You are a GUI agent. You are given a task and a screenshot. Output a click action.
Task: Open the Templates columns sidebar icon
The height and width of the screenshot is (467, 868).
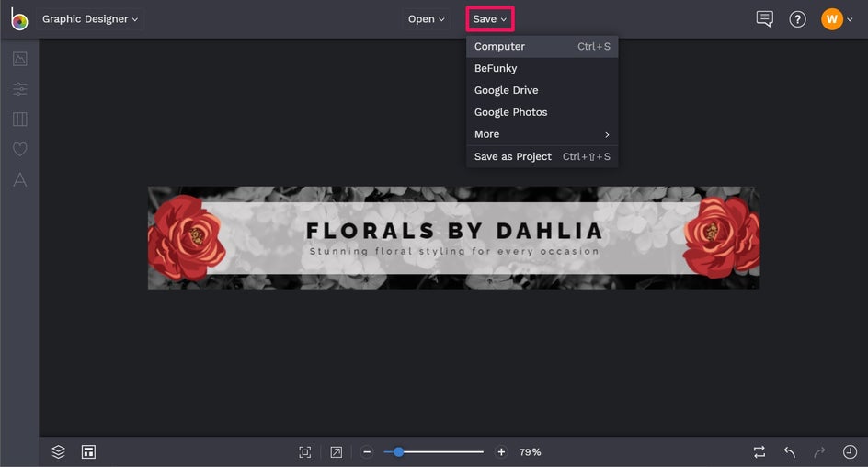click(x=20, y=119)
